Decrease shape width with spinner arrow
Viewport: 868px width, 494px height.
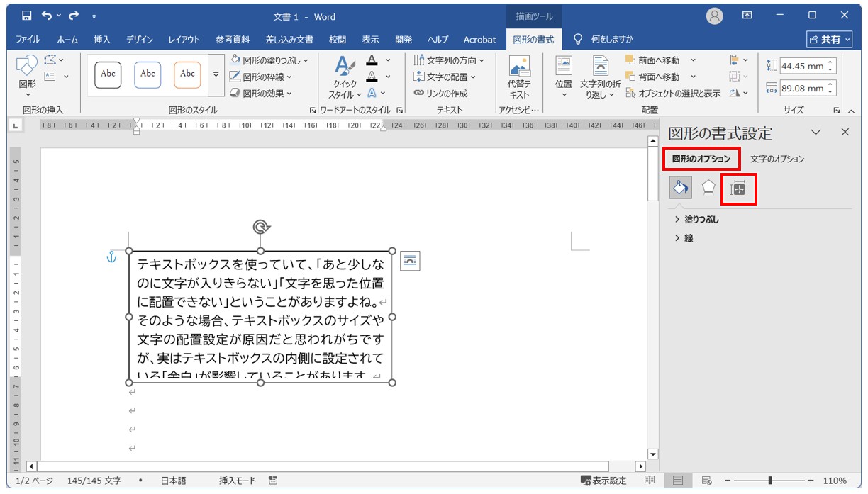point(831,92)
